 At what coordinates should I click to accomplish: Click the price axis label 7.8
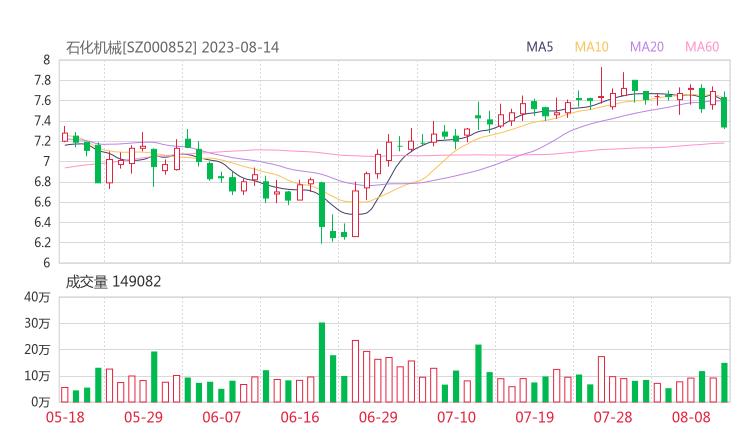(x=42, y=80)
